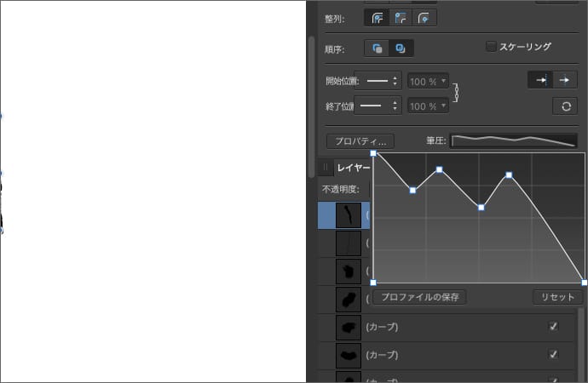Select the center stroke alignment icon

pos(376,16)
